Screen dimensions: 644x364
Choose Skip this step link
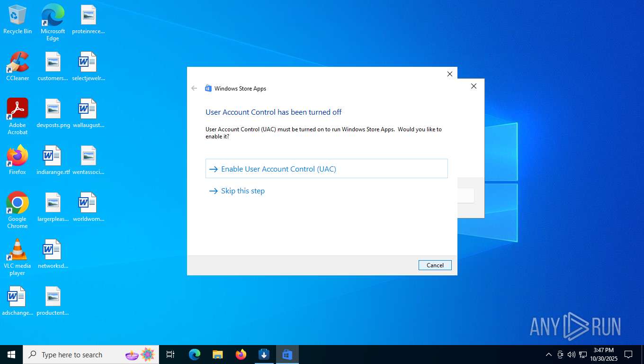[x=242, y=191]
